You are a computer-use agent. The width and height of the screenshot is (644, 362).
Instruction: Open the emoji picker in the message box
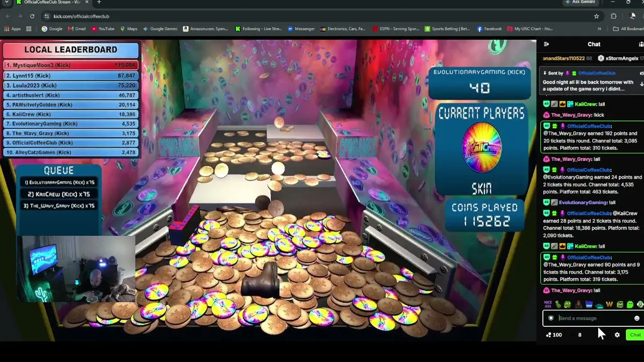click(x=636, y=318)
